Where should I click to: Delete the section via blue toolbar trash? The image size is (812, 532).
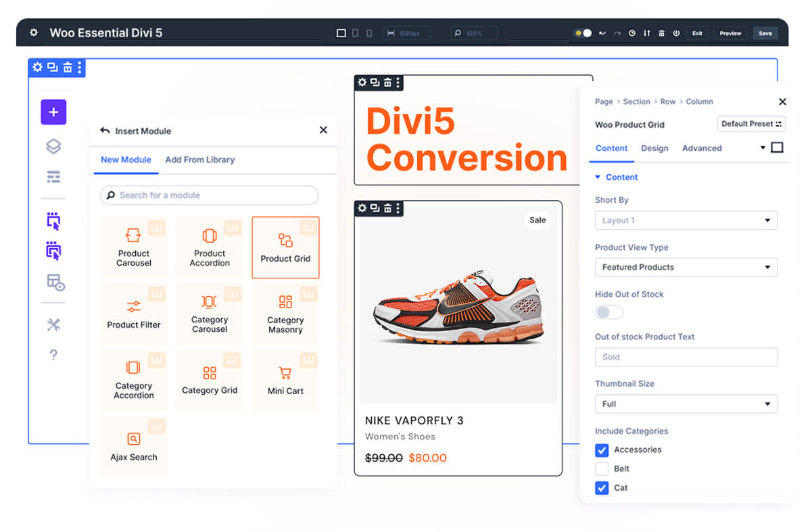pos(67,68)
